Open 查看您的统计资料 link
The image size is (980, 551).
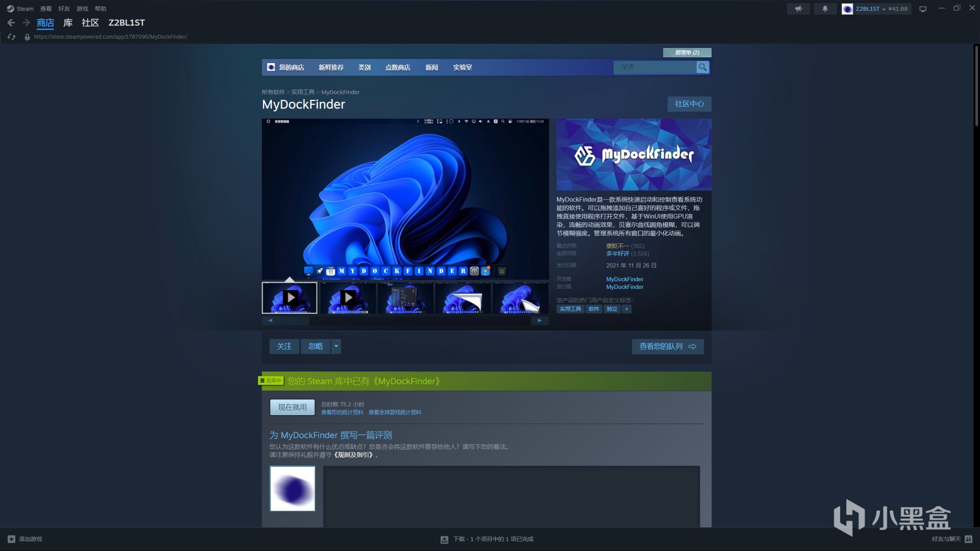coord(342,412)
